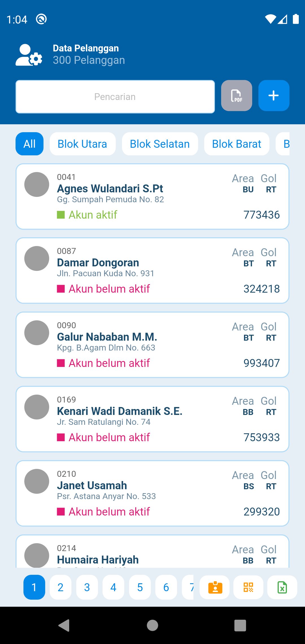Tap Damar Dongoran's avatar circle

tap(37, 258)
